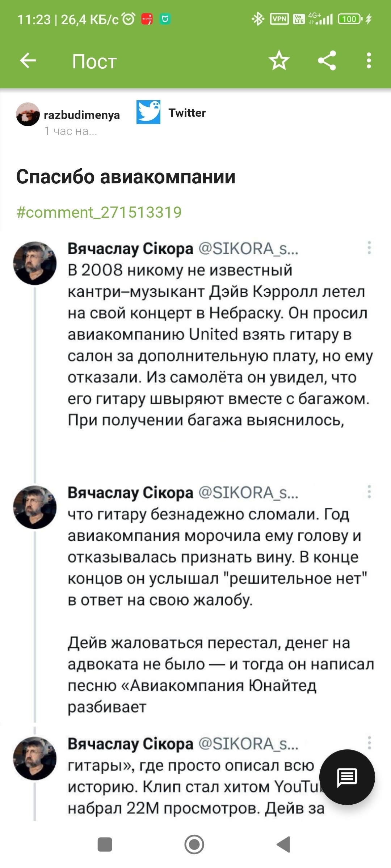This screenshot has height=868, width=391.
Task: Tap the Twitter community bird icon
Action: point(148,112)
